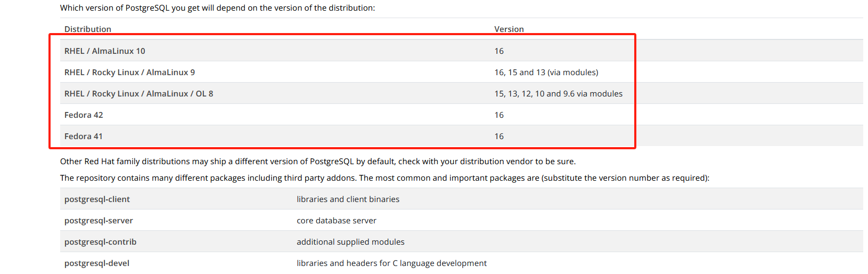Viewport: 868px width, 274px height.
Task: Click version '16' in Fedora 41 row
Action: [499, 136]
